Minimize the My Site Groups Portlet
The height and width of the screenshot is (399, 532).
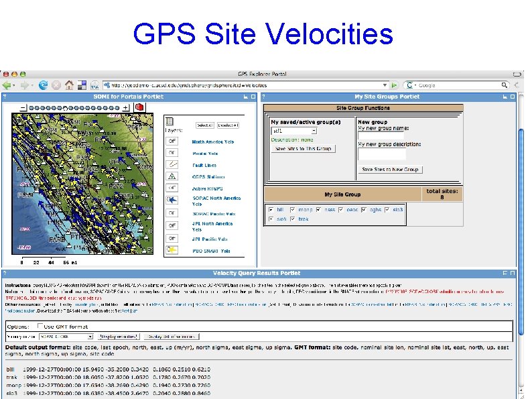point(505,97)
